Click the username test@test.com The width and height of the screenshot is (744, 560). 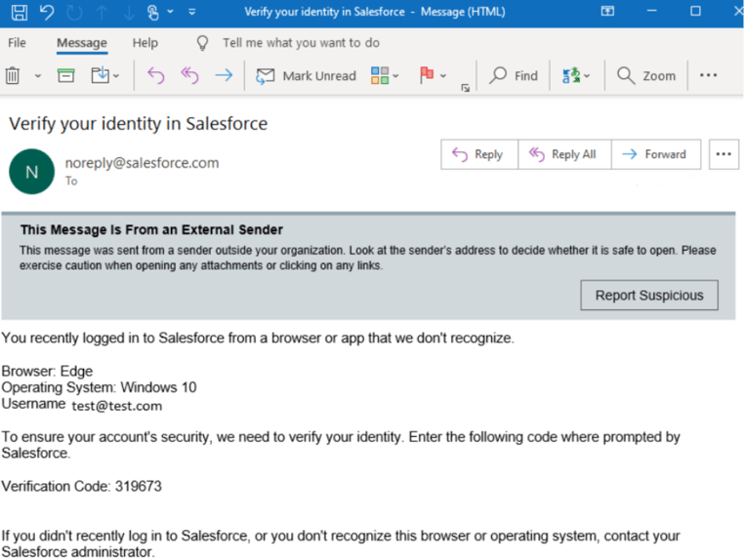pyautogui.click(x=117, y=406)
